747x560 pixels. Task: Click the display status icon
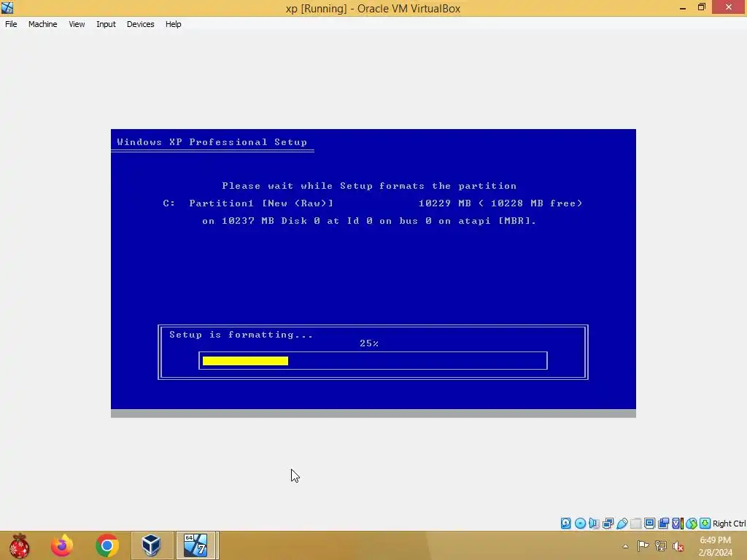[649, 524]
